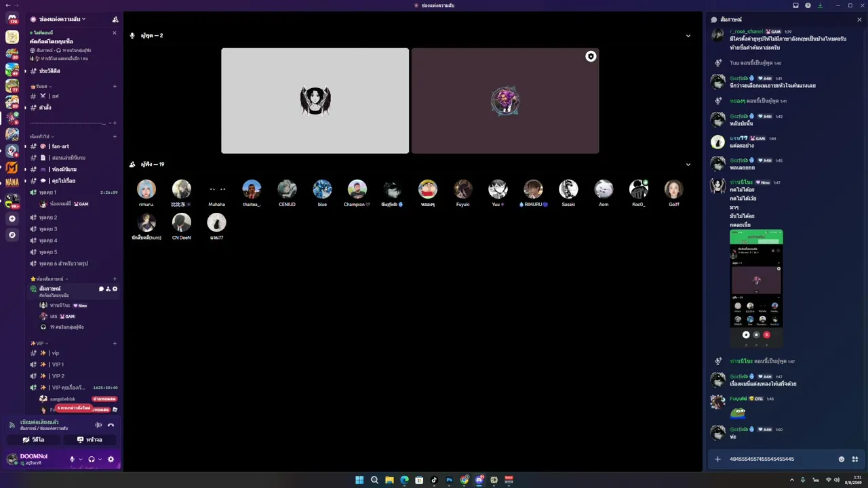Create channel in ห้องสัมภาษณ์ category
The width and height of the screenshot is (868, 488).
pyautogui.click(x=115, y=279)
